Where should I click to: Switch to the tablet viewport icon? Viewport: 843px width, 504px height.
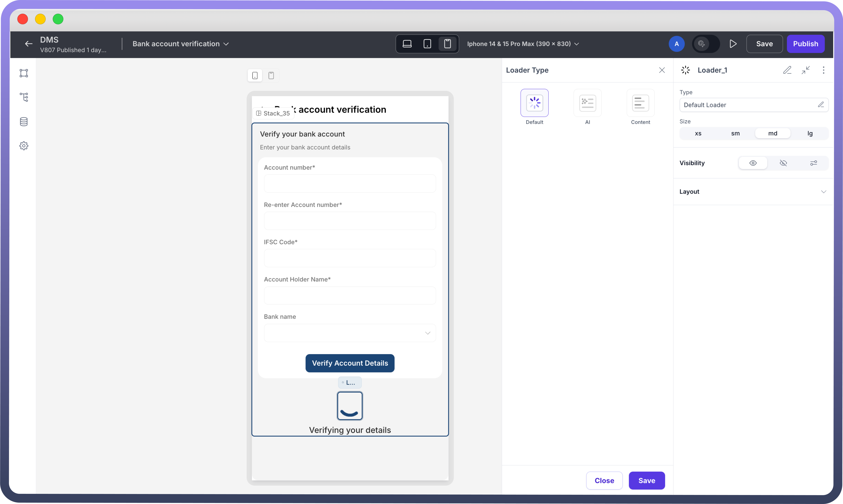427,44
